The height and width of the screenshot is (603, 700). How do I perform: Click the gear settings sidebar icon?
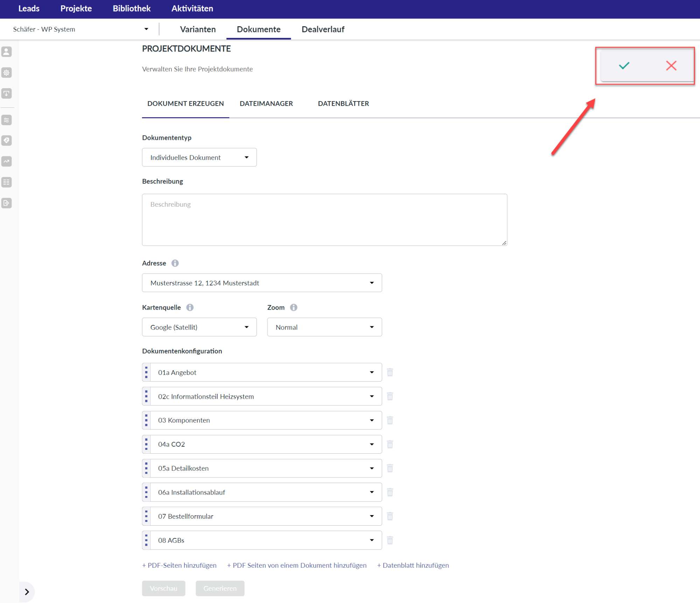pyautogui.click(x=7, y=73)
